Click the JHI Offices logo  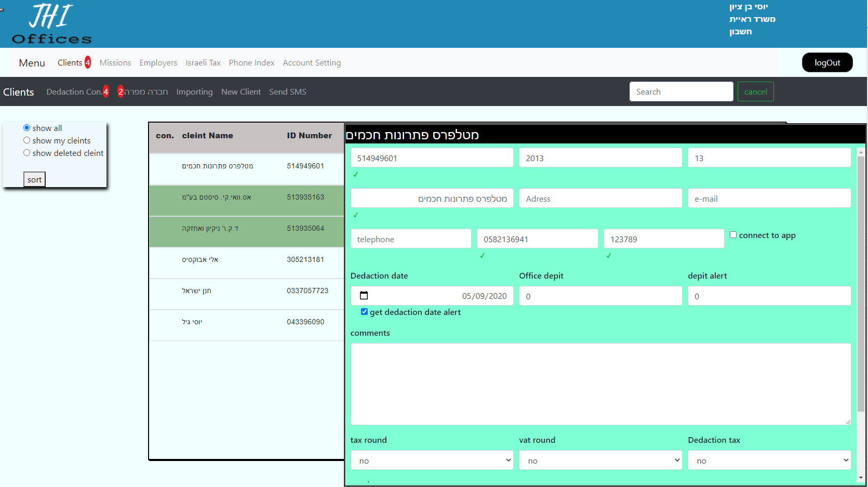51,24
